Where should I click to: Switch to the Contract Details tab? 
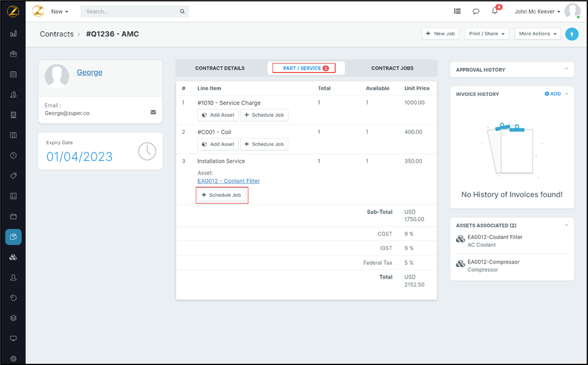click(x=220, y=68)
